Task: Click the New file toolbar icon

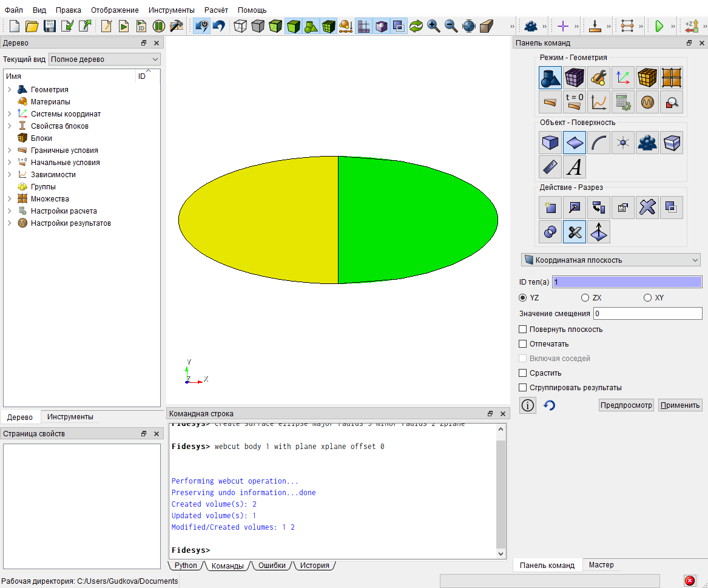Action: click(x=15, y=26)
